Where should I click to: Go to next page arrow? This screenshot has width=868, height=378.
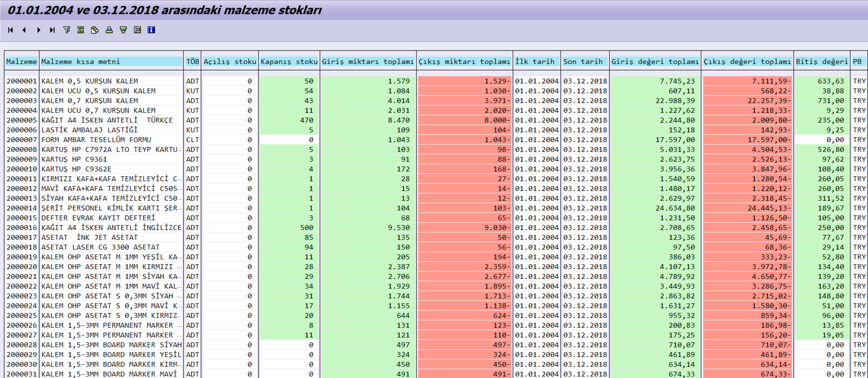coord(38,30)
